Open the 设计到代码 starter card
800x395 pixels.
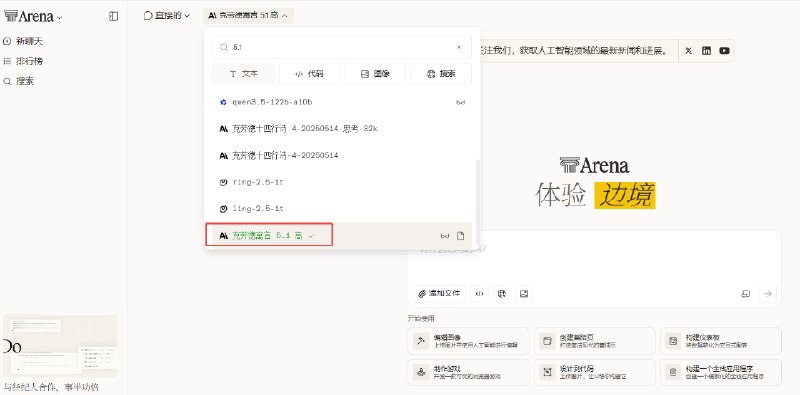[x=594, y=373]
